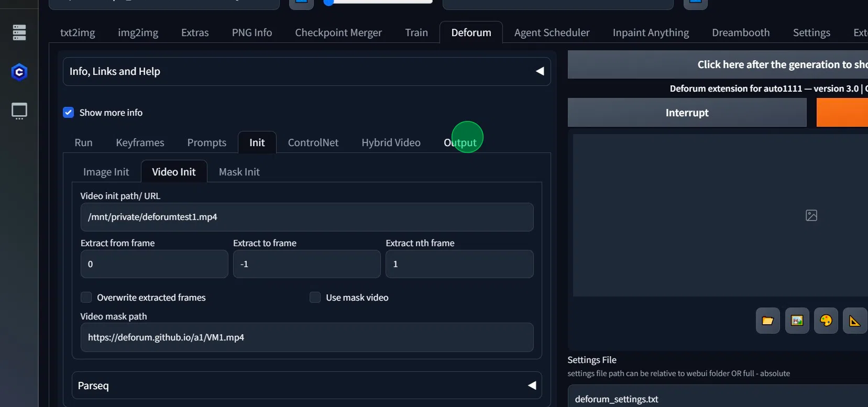The height and width of the screenshot is (407, 868).
Task: Switch to the txt2img tab
Action: (78, 32)
